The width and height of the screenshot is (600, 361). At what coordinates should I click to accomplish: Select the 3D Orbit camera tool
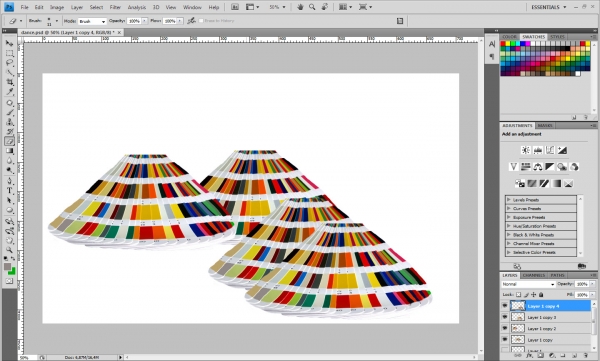pos(9,231)
